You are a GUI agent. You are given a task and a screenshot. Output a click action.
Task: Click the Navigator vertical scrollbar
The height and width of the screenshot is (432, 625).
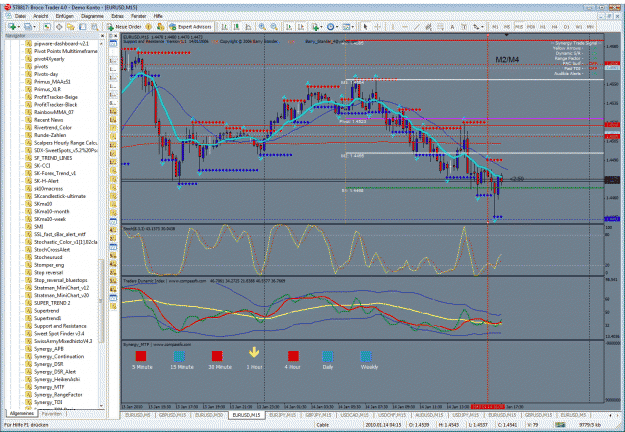[101, 301]
